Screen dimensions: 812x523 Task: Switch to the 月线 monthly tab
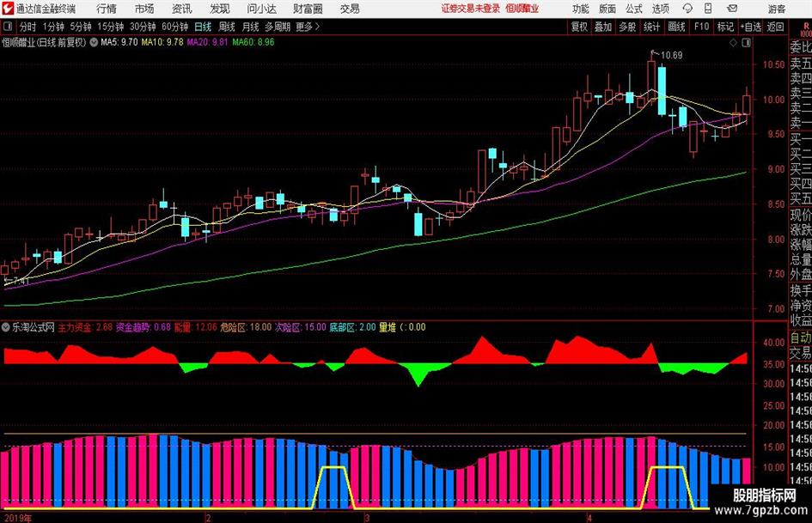[251, 27]
